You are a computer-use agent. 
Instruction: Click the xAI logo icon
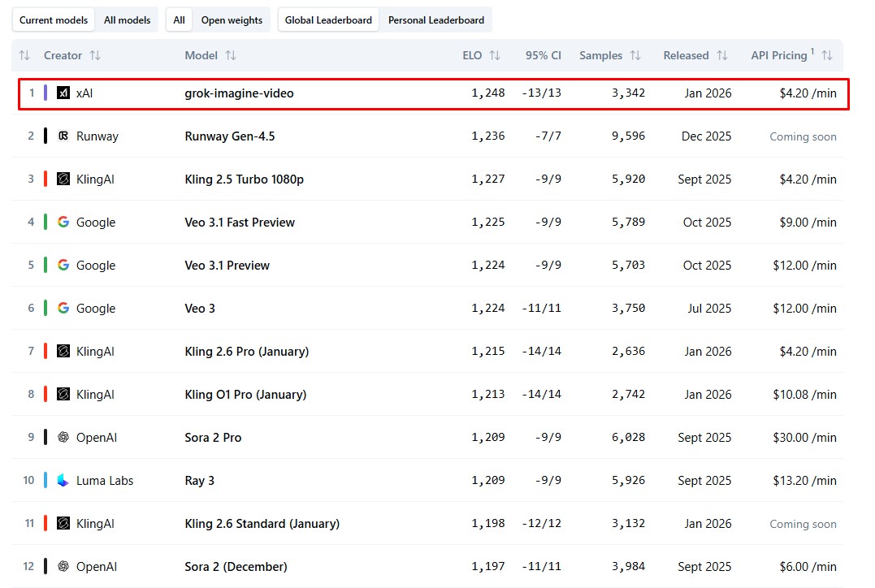click(x=63, y=93)
